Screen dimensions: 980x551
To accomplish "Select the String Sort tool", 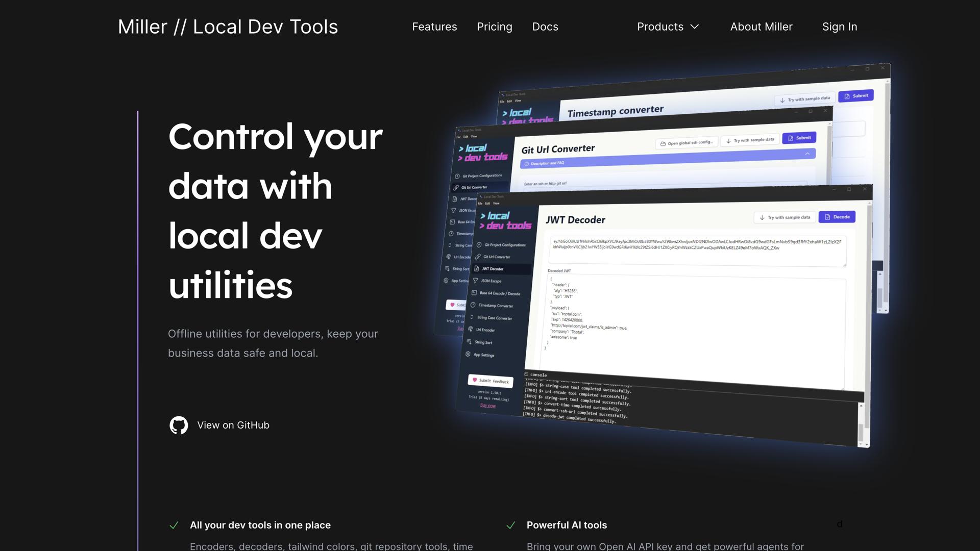I will 483,342.
